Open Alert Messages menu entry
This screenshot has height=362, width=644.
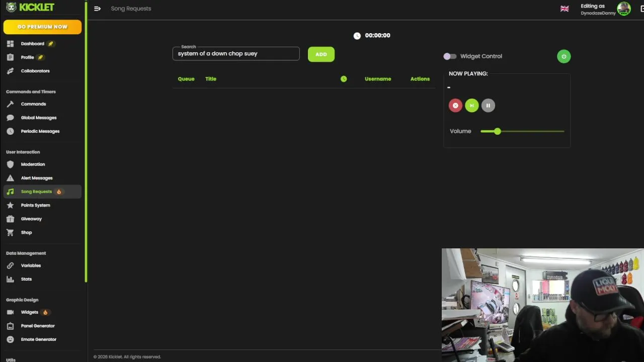tap(37, 178)
